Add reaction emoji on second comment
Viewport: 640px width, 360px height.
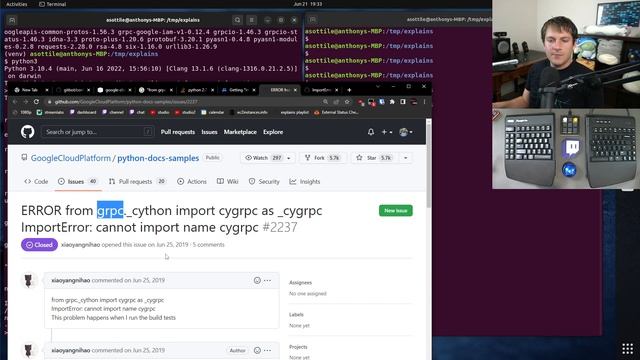[x=257, y=350]
